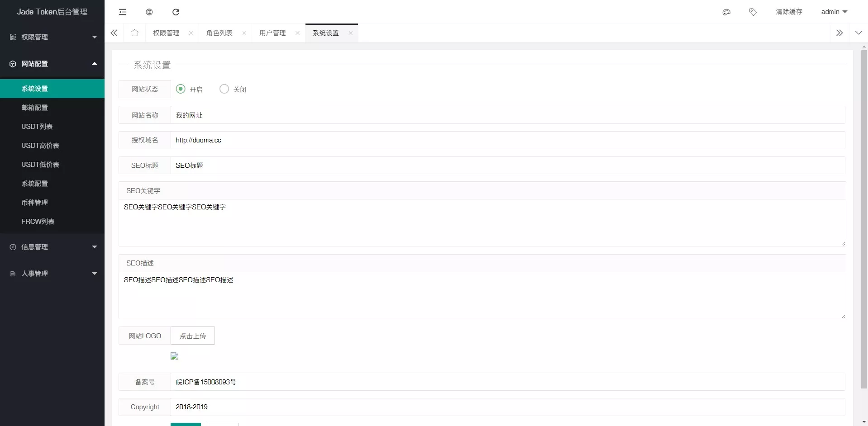
Task: Select the 开启 website status radio
Action: (x=181, y=89)
